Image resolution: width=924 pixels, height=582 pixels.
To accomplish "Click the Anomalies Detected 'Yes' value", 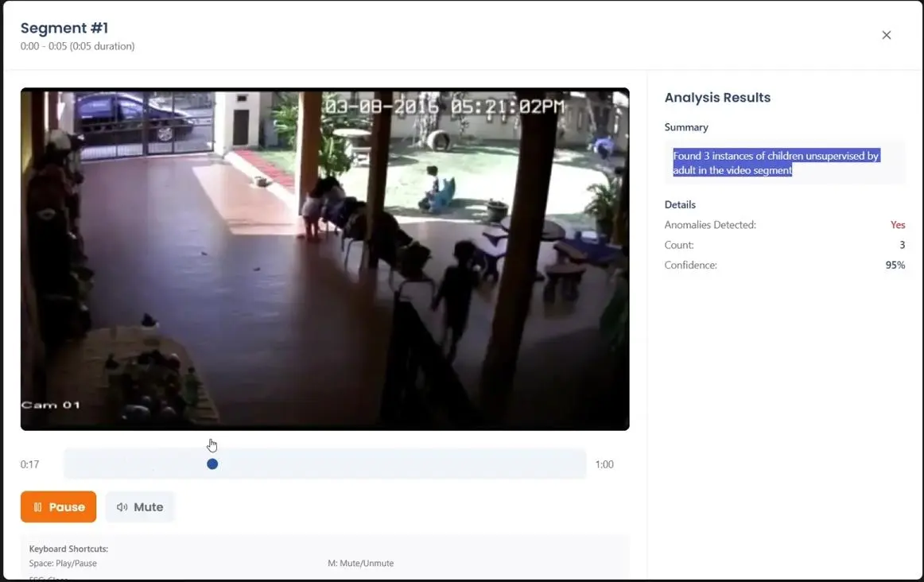I will [898, 224].
